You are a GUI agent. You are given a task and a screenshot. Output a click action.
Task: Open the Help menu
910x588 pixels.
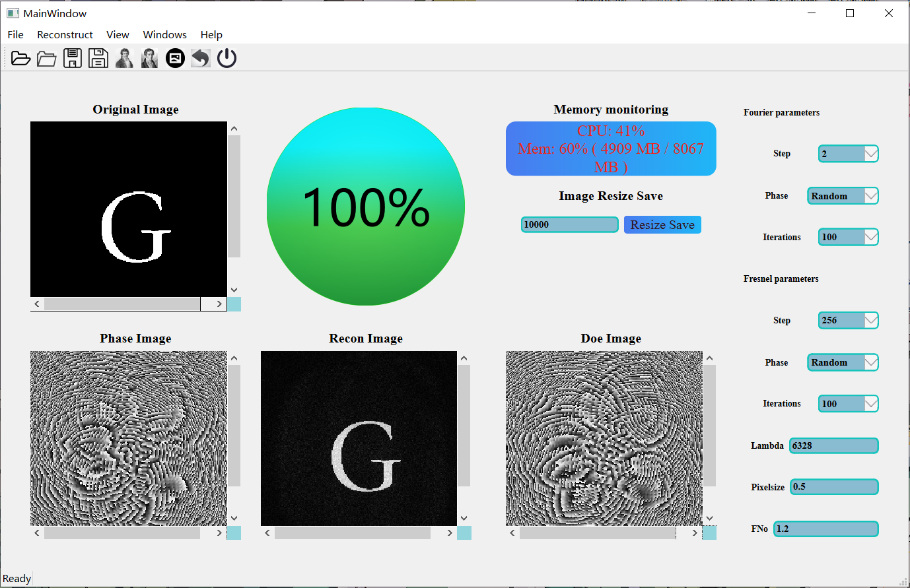point(211,34)
